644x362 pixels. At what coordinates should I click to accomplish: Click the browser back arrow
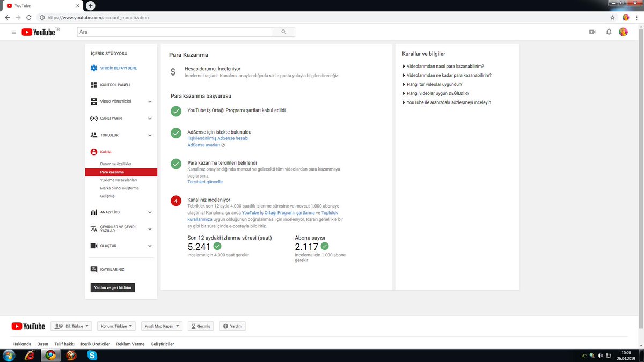[x=7, y=17]
